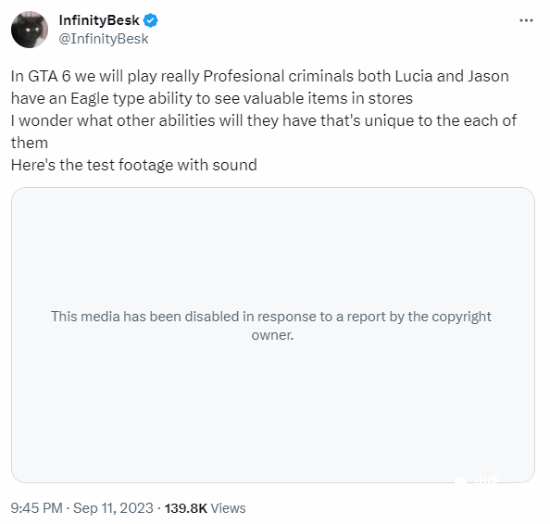550x524 pixels.
Task: Click the blue verified checkmark badge
Action: click(150, 20)
